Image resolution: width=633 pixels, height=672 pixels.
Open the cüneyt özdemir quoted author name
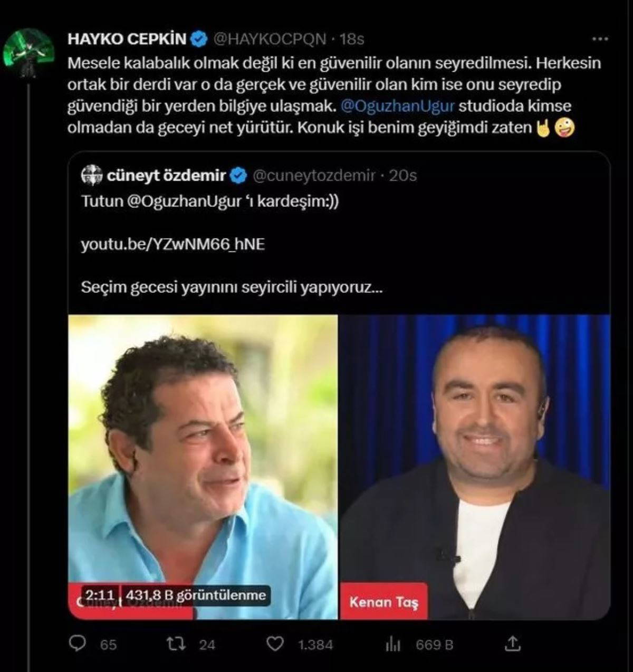pyautogui.click(x=167, y=175)
